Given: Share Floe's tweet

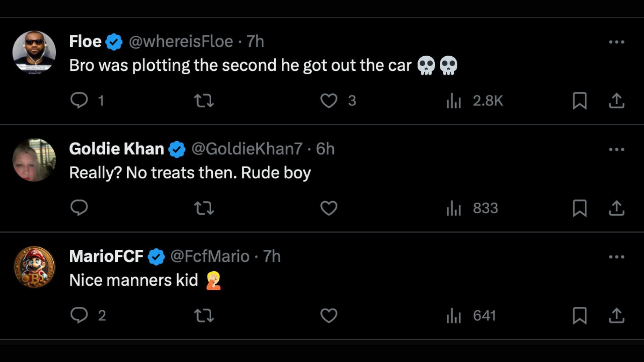Looking at the screenshot, I should (x=616, y=101).
